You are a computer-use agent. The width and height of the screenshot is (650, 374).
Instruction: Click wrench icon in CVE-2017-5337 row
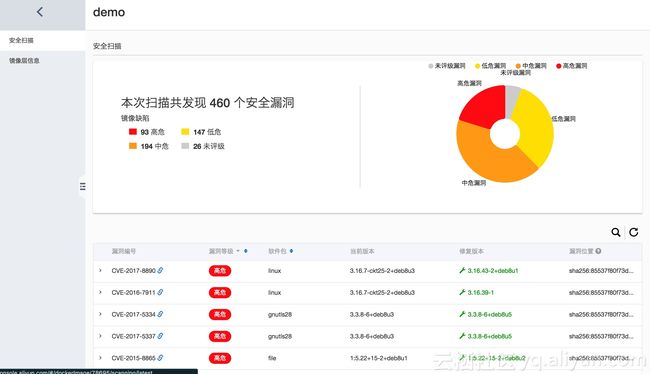coord(462,336)
